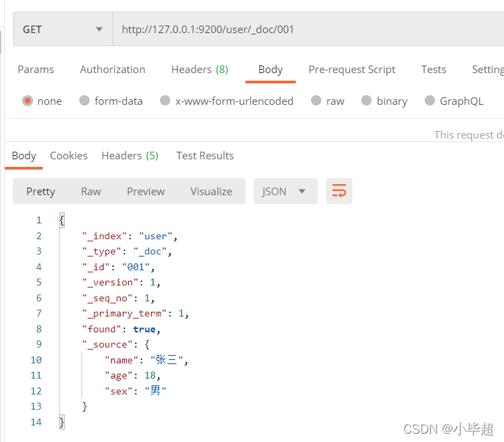Switch to the request Body tab
504x442 pixels.
270,70
